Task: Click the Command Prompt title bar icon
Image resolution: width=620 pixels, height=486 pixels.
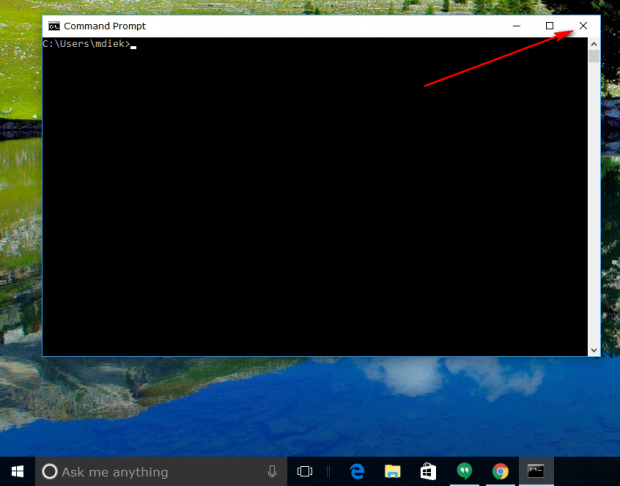Action: (x=54, y=26)
